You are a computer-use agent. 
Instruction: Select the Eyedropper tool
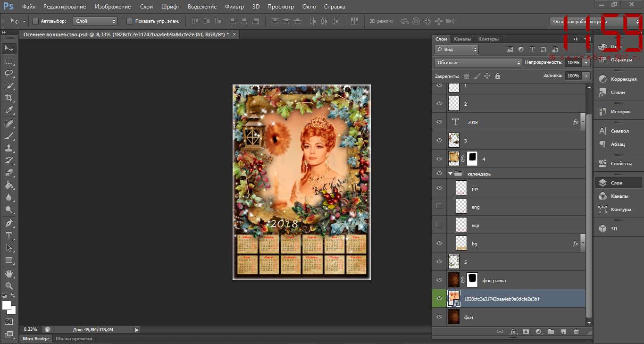click(9, 110)
